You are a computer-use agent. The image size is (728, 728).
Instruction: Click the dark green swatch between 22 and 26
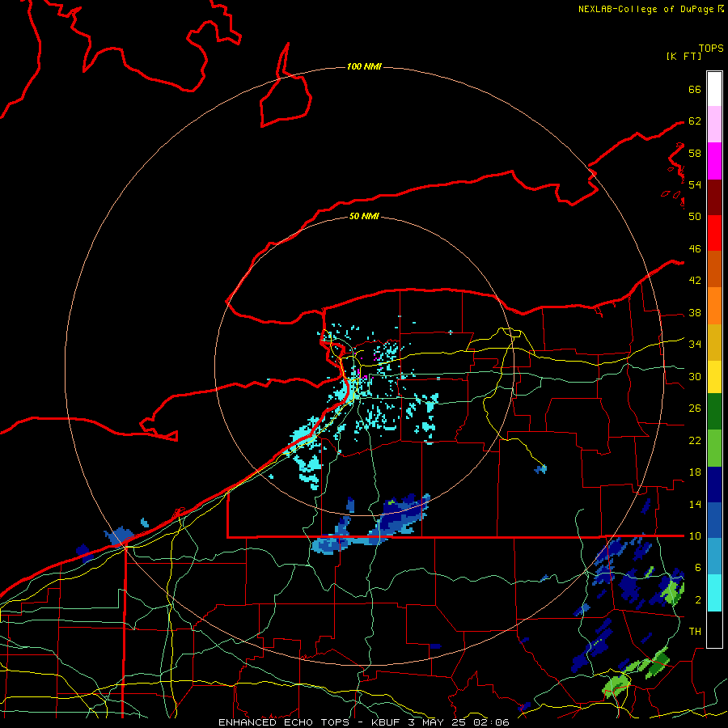tap(714, 412)
